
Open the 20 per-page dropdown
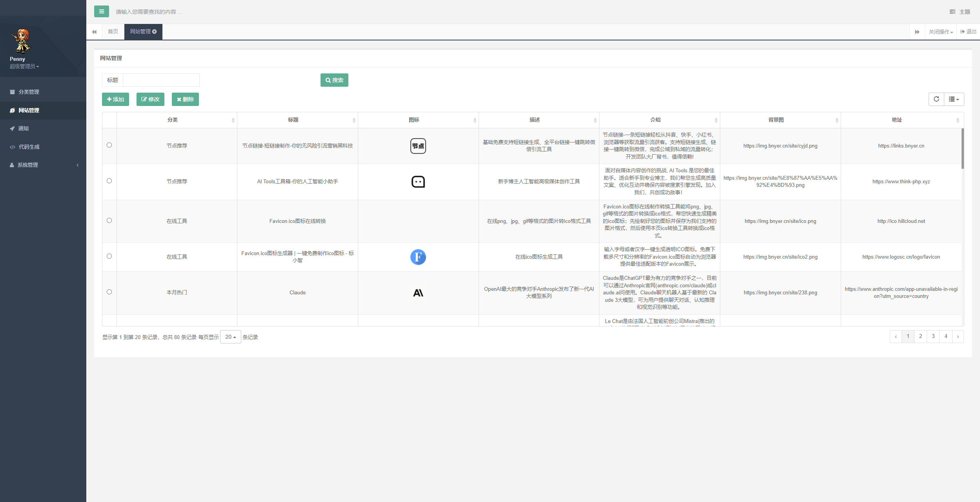pos(230,337)
